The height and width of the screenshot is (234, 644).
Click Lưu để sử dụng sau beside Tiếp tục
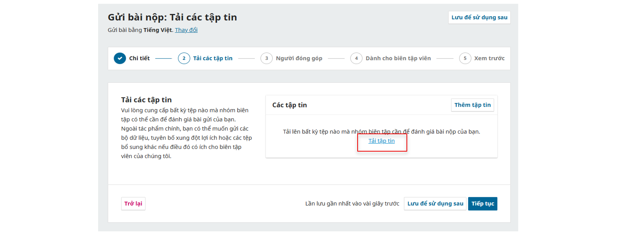pyautogui.click(x=435, y=204)
